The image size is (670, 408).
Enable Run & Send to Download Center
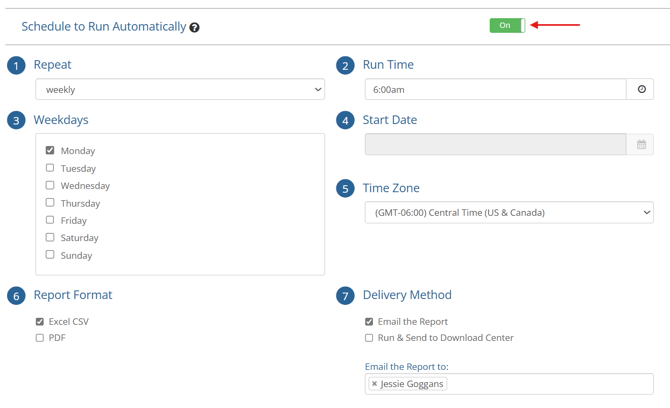(x=369, y=338)
